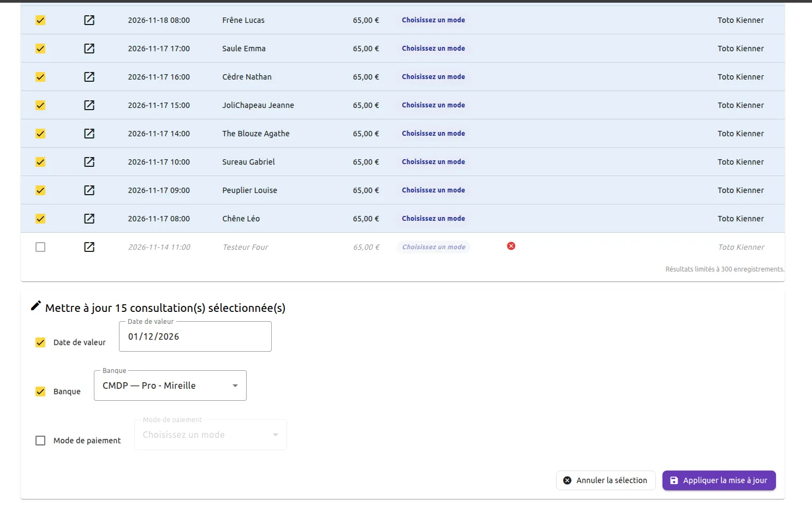Uncheck the Sureau Gabriel row checkbox

(40, 162)
